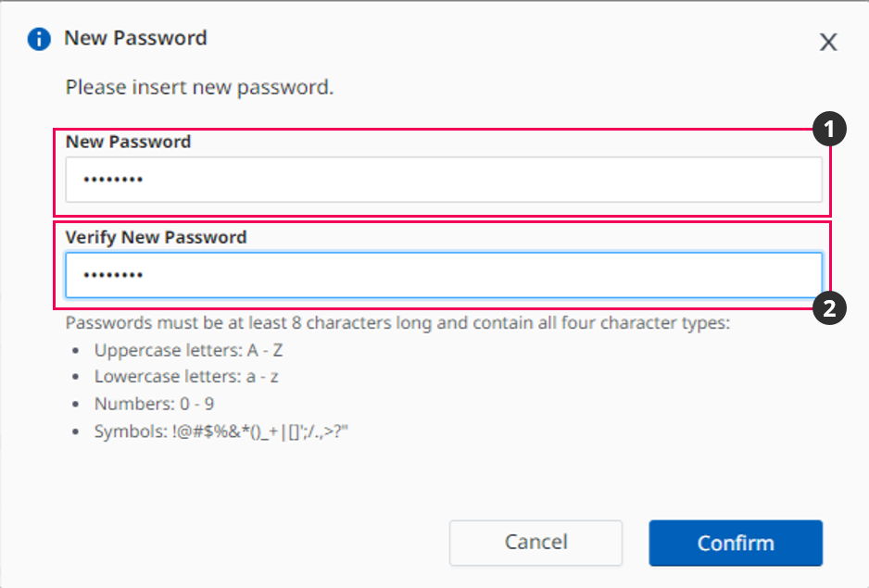Image resolution: width=869 pixels, height=588 pixels.
Task: Click the Uppercase letters: A - Z line
Action: 188,351
